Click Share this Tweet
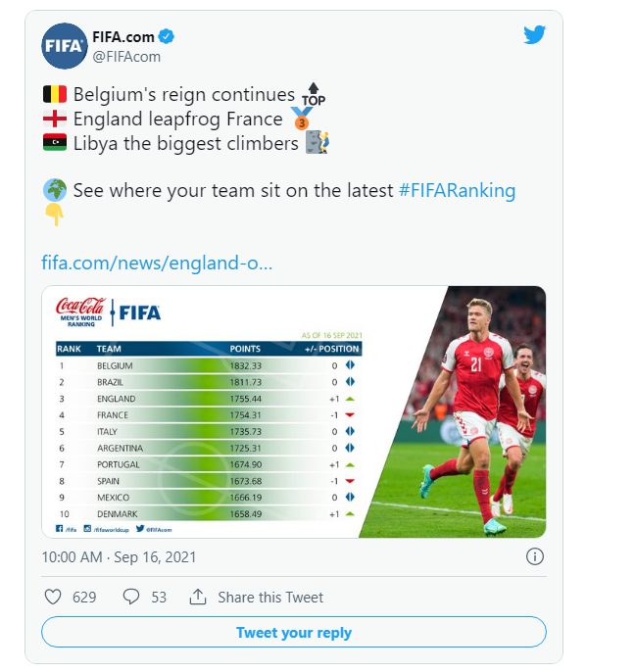Image resolution: width=635 pixels, height=672 pixels. (x=270, y=597)
